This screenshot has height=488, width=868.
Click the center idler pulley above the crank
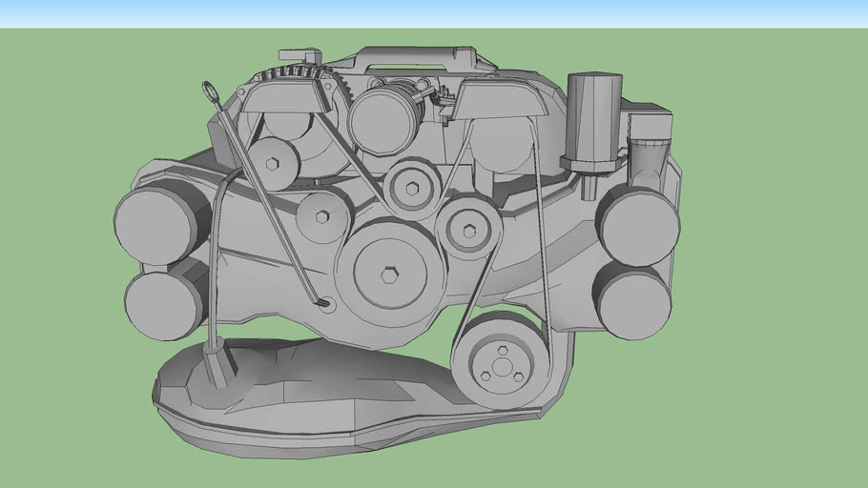[x=412, y=189]
